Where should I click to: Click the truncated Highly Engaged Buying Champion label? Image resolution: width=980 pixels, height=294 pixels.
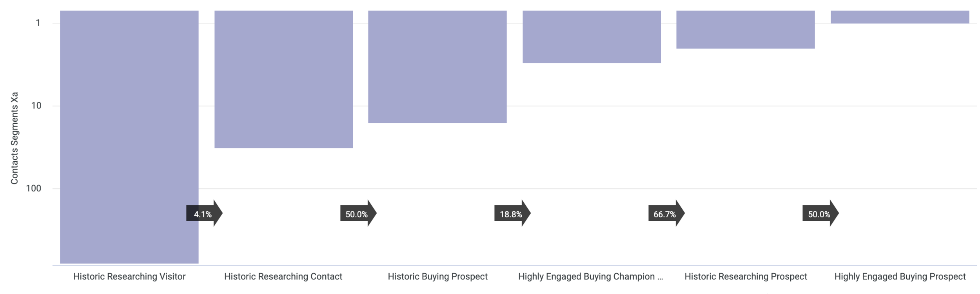[590, 276]
